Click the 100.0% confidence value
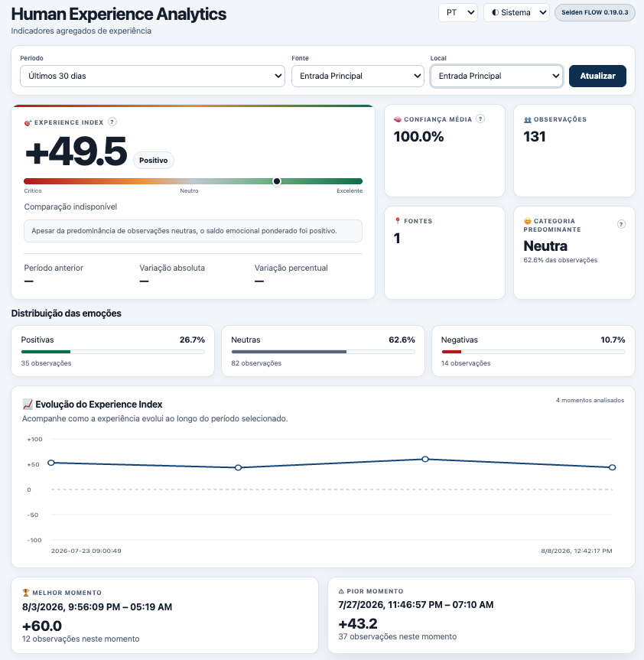The image size is (644, 660). pyautogui.click(x=419, y=137)
